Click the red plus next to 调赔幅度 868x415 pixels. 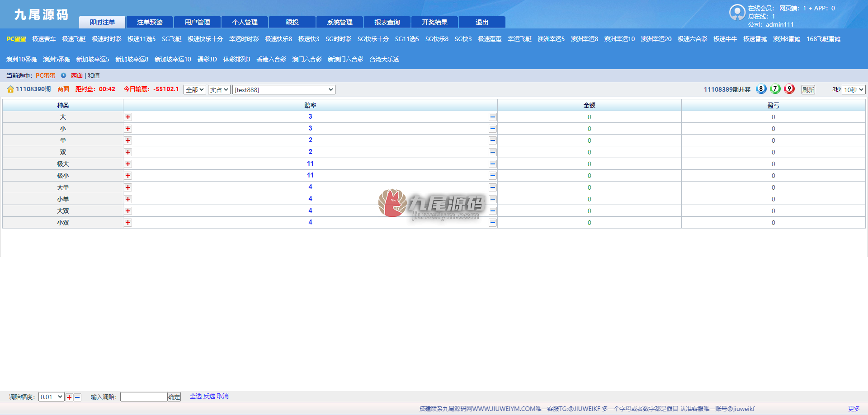pyautogui.click(x=69, y=397)
